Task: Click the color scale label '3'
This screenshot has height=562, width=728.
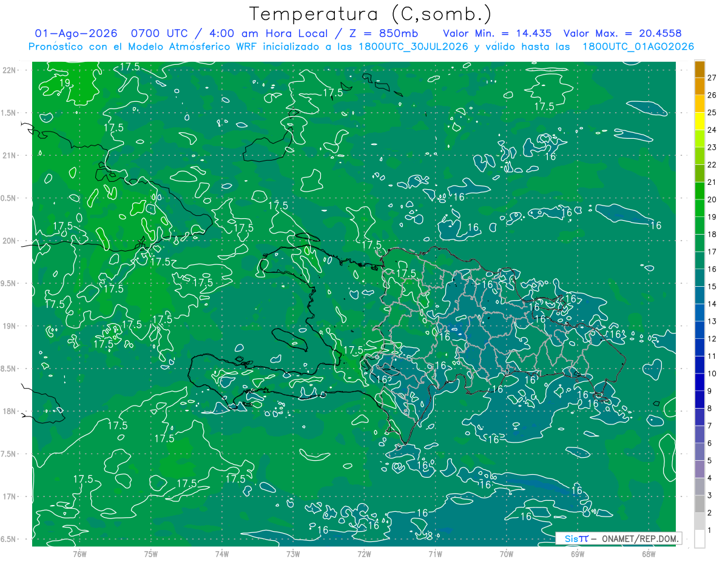Action: click(x=710, y=495)
